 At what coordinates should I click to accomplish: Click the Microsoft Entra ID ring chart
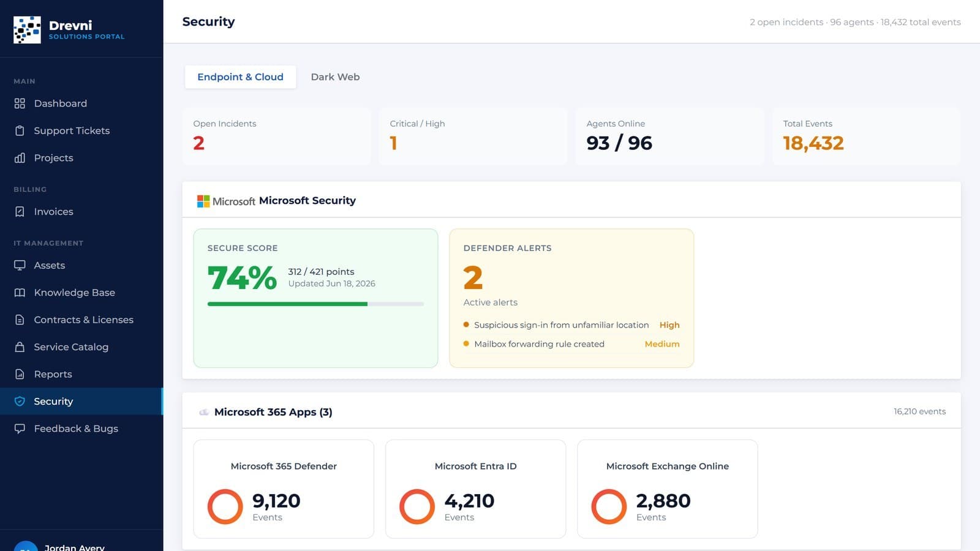point(417,506)
